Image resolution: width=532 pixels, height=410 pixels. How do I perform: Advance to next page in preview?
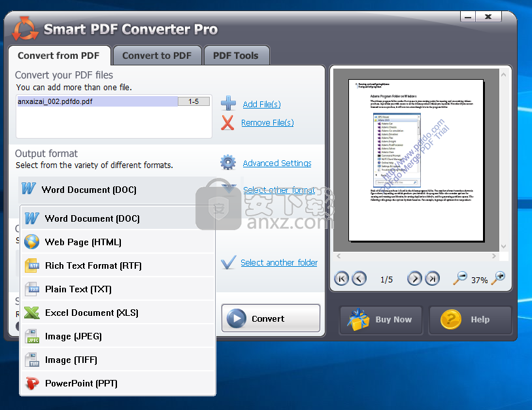pyautogui.click(x=414, y=279)
